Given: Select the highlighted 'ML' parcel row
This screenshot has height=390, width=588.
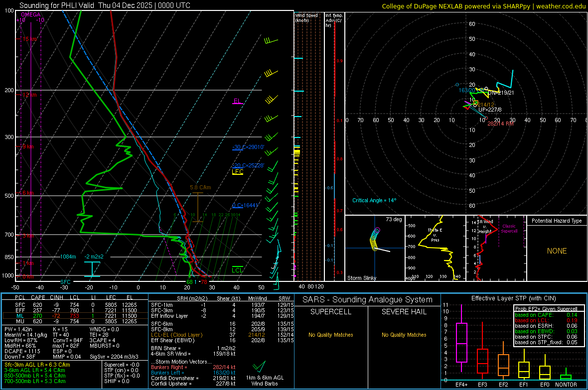Looking at the screenshot, I should click(75, 316).
